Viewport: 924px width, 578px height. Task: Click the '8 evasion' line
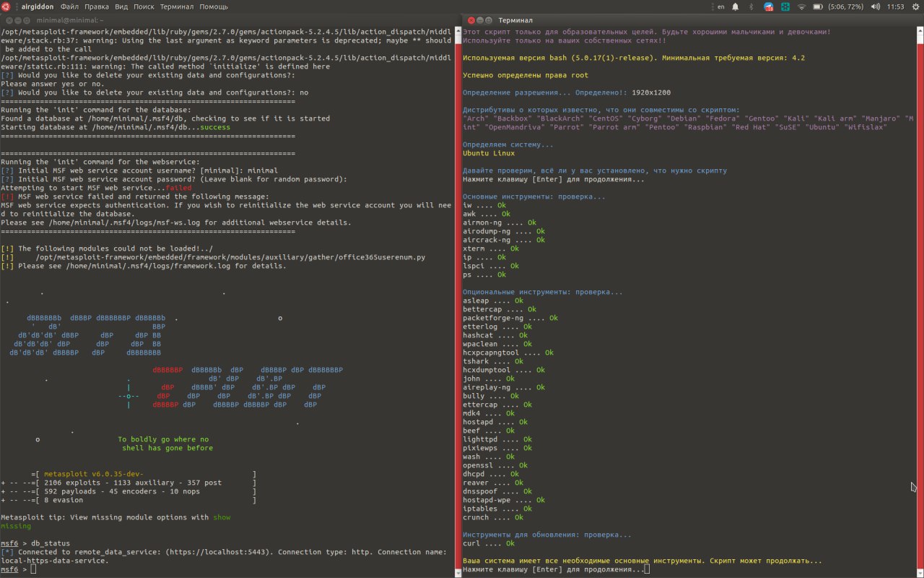click(x=63, y=500)
